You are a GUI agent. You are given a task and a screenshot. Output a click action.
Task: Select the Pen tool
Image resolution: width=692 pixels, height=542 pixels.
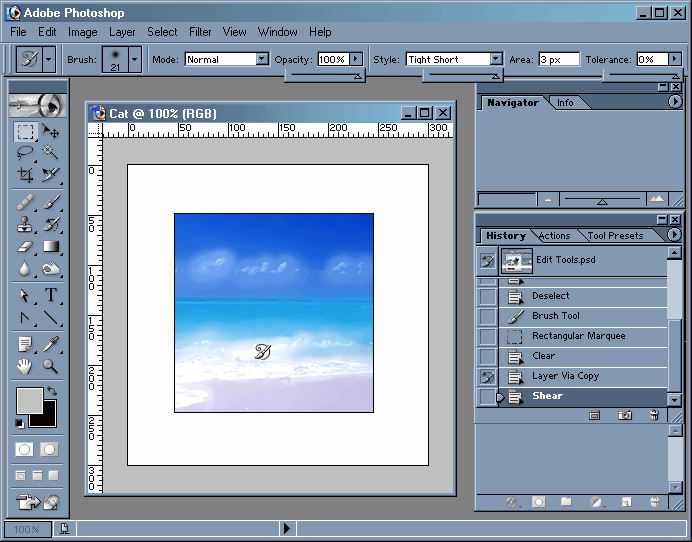tap(25, 317)
